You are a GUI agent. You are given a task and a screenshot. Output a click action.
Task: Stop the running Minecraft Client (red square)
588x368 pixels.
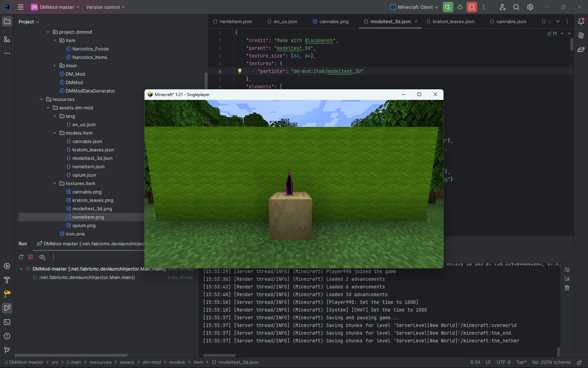pyautogui.click(x=472, y=7)
